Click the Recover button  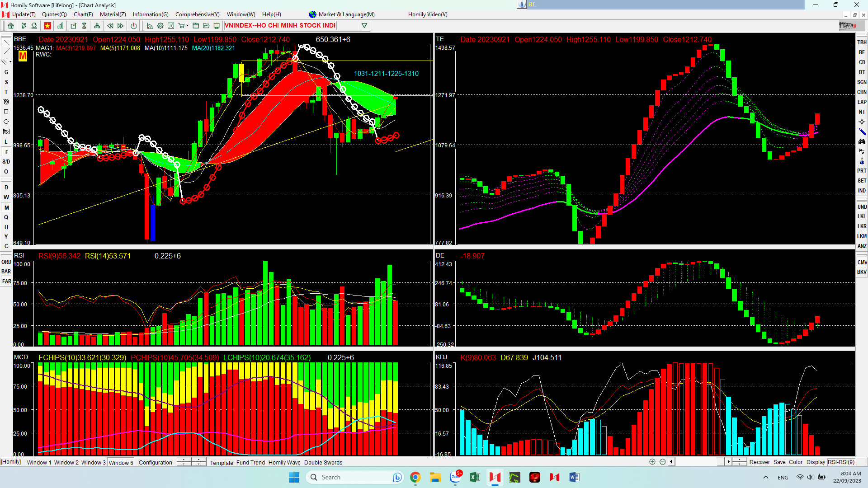pyautogui.click(x=759, y=462)
